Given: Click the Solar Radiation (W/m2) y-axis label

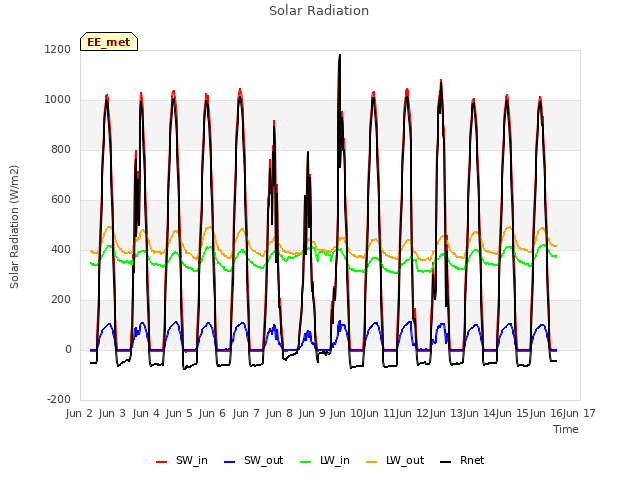Looking at the screenshot, I should coord(14,227).
